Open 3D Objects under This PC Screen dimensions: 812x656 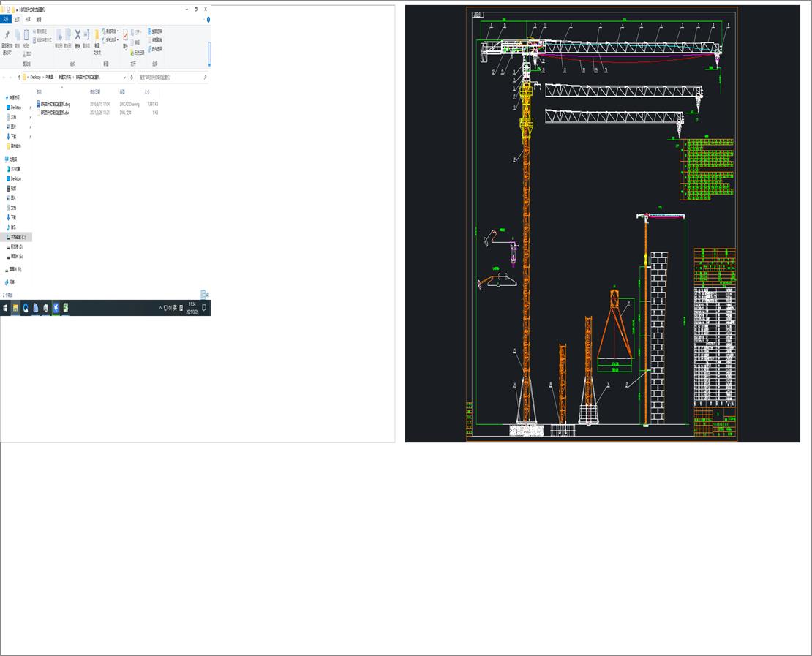pyautogui.click(x=13, y=169)
